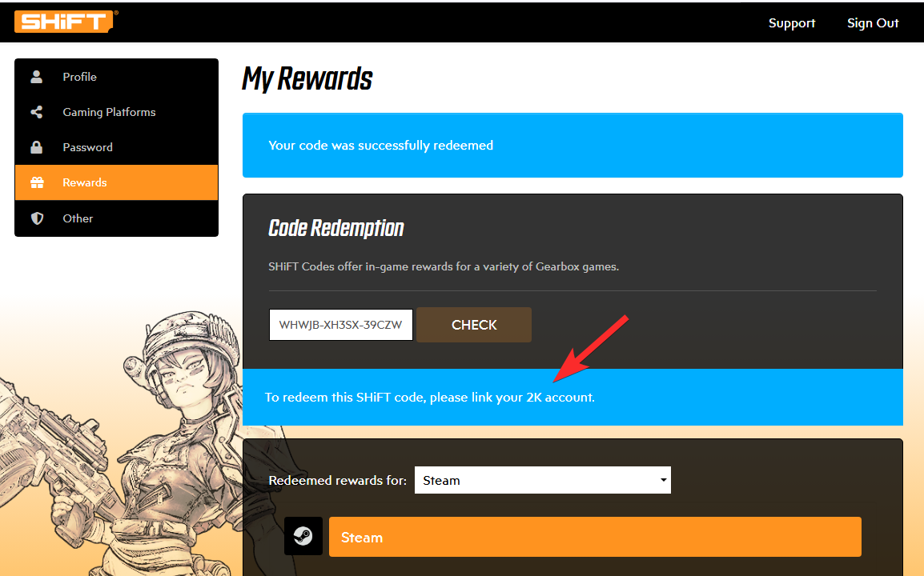Click the Password lock icon
Screen dimensions: 924x576
[x=37, y=147]
